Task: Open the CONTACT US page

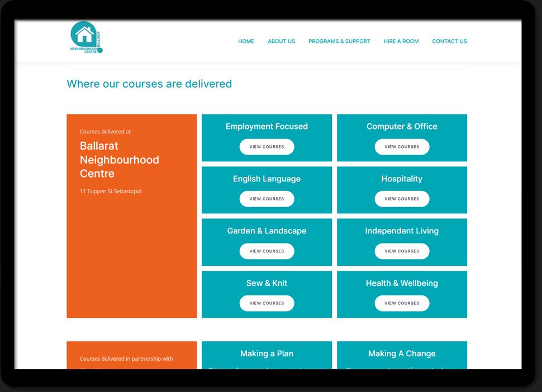Action: (449, 41)
